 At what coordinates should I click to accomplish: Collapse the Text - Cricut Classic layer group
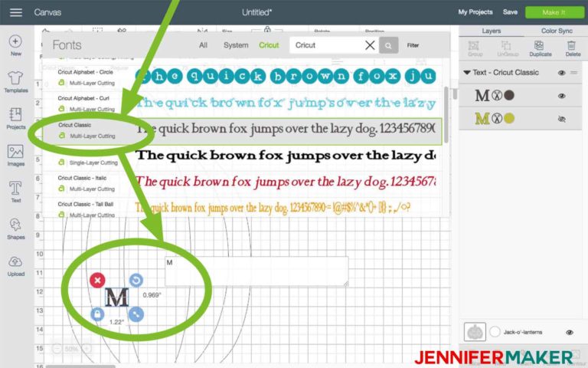pos(467,73)
